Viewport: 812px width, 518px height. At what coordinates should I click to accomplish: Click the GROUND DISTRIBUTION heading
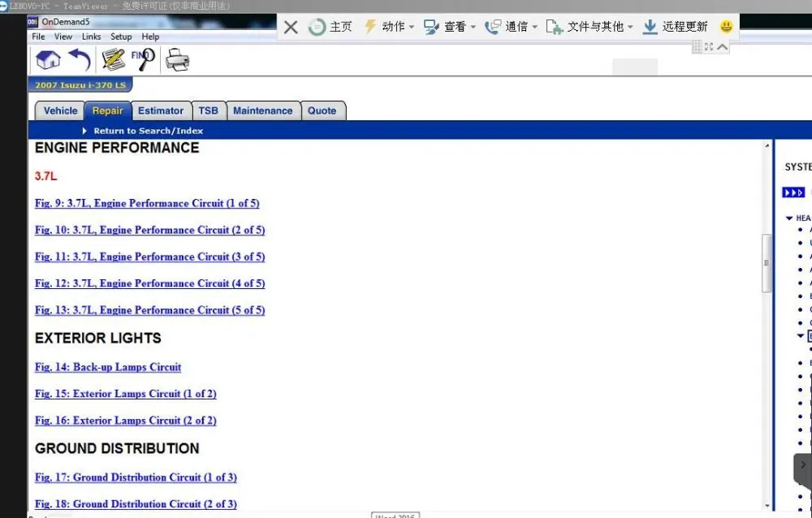tap(117, 449)
